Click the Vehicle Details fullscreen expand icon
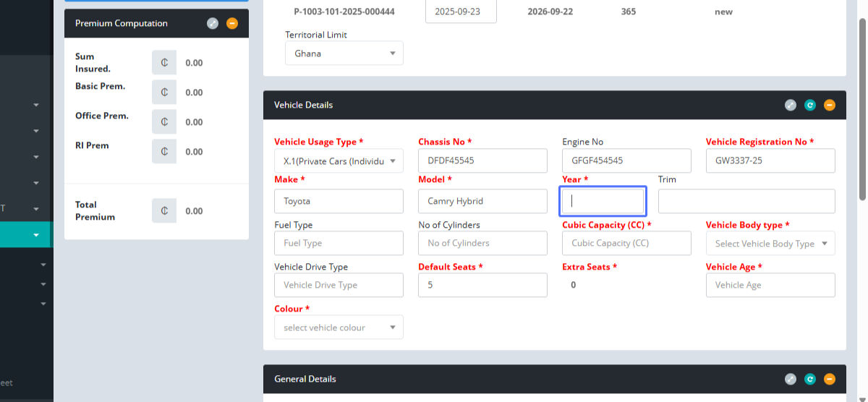868x402 pixels. point(791,105)
